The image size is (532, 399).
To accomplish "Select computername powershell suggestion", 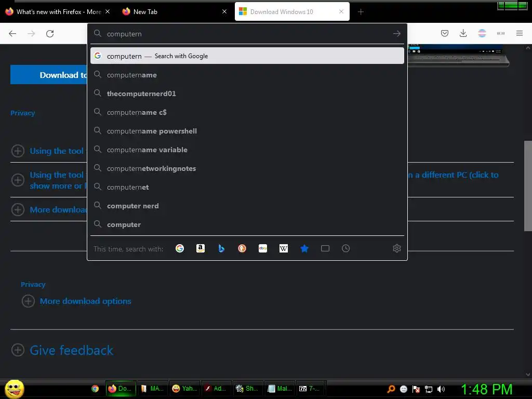I will [247, 131].
